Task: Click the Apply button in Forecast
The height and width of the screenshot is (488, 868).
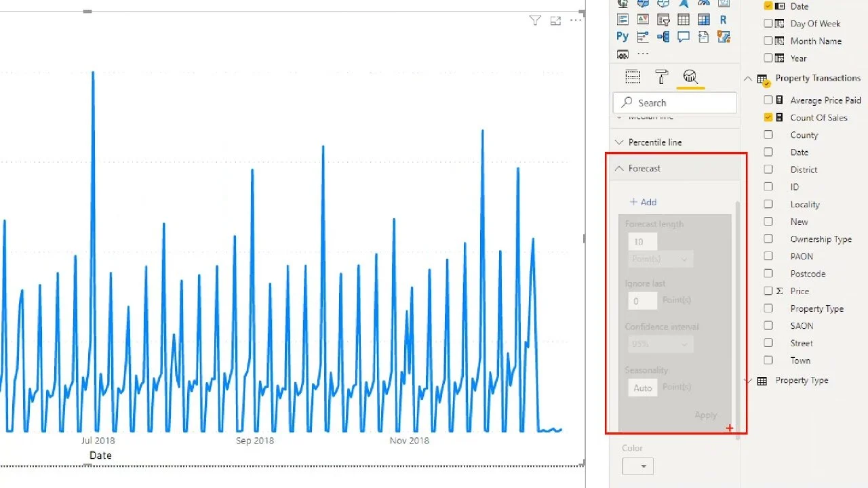Action: tap(705, 414)
